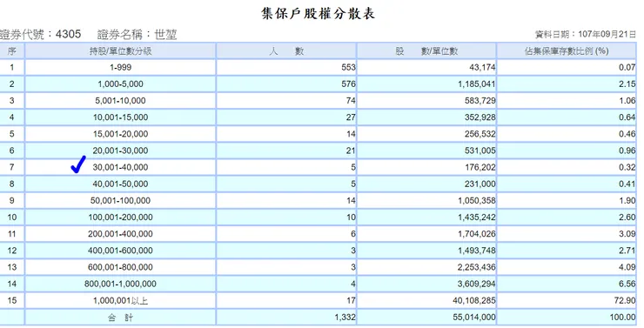Select the 40,001-50,000 range cell
The width and height of the screenshot is (644, 328).
[120, 184]
